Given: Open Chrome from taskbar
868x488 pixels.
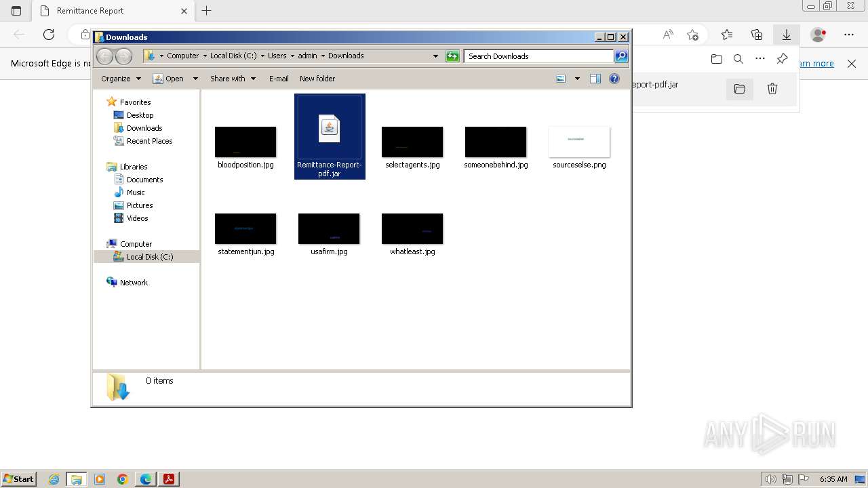Looking at the screenshot, I should tap(123, 479).
